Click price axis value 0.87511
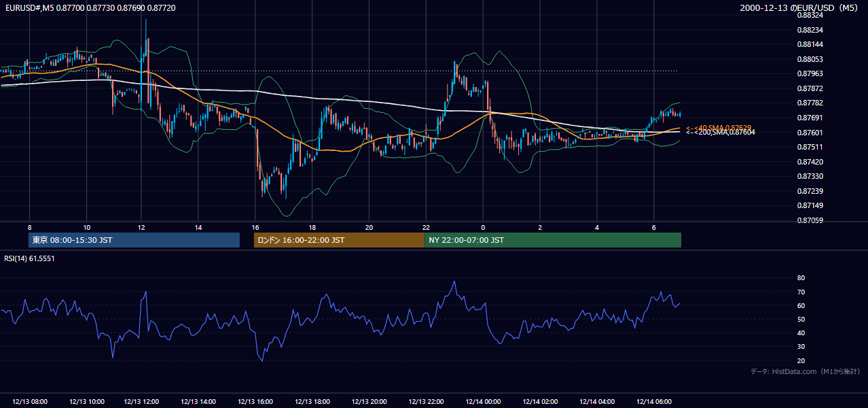This screenshot has height=408, width=868. click(810, 147)
